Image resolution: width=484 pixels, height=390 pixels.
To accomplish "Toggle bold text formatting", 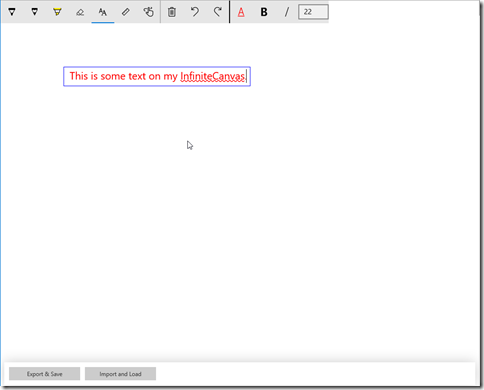I will [264, 12].
